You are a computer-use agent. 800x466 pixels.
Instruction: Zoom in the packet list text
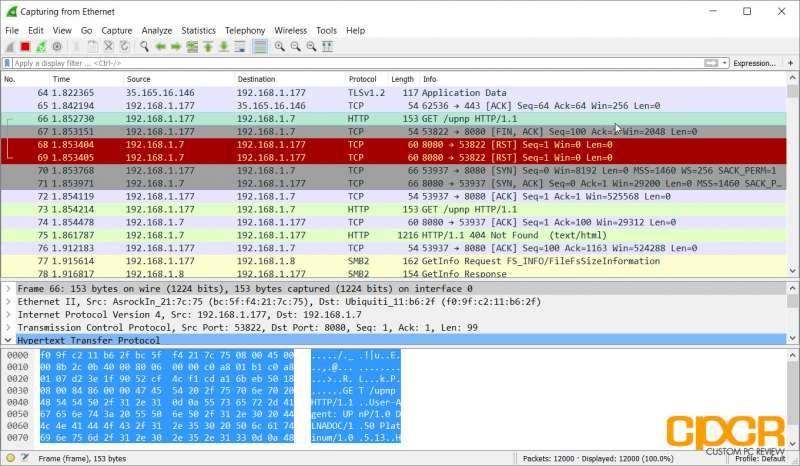280,46
